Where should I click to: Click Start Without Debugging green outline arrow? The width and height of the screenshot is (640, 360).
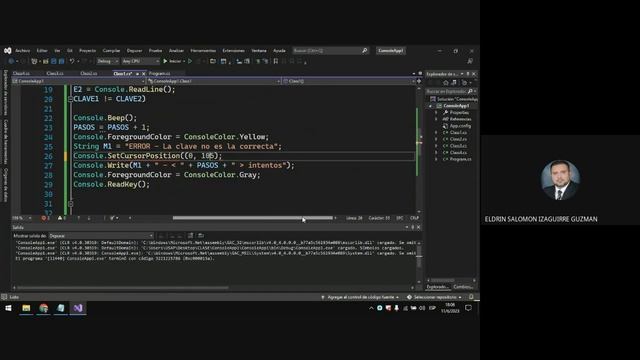pos(190,61)
